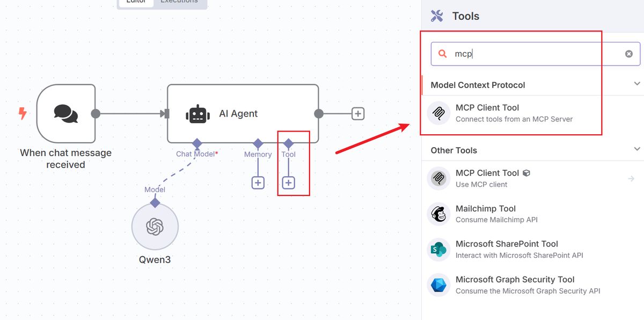The height and width of the screenshot is (320, 644).
Task: Select the Mailchimp Tool icon
Action: (x=438, y=214)
